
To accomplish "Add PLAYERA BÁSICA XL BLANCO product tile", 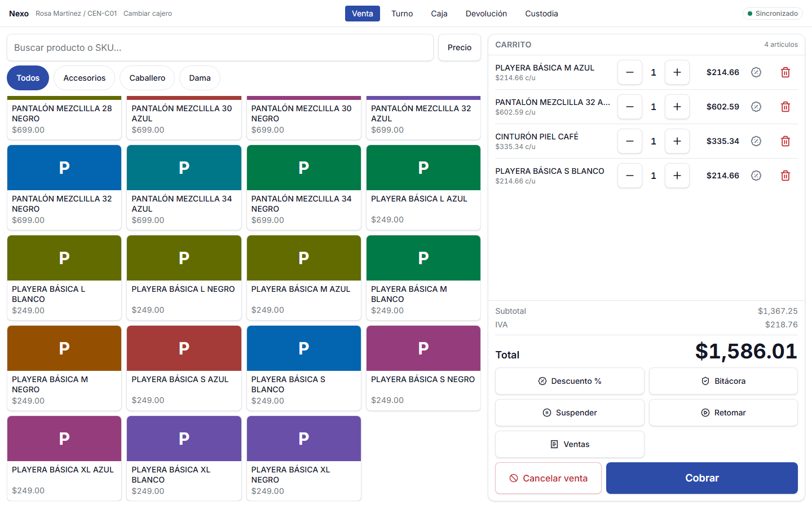I will click(184, 458).
